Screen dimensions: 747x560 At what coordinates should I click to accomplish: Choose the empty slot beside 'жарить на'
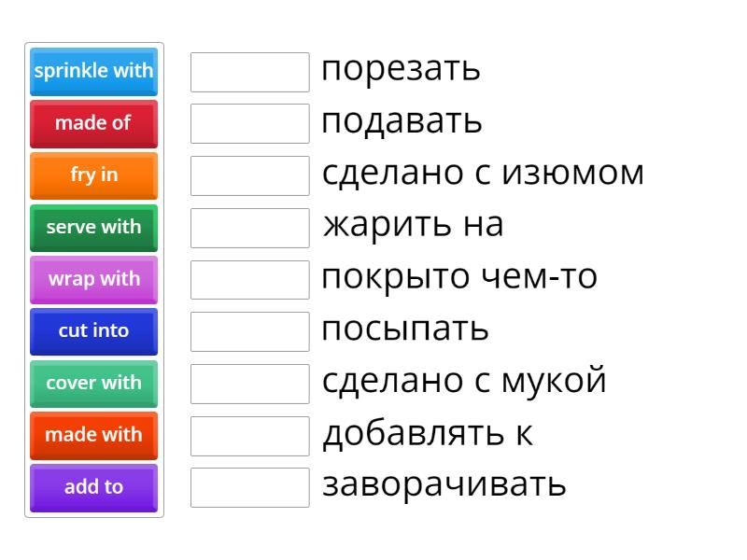(x=249, y=227)
